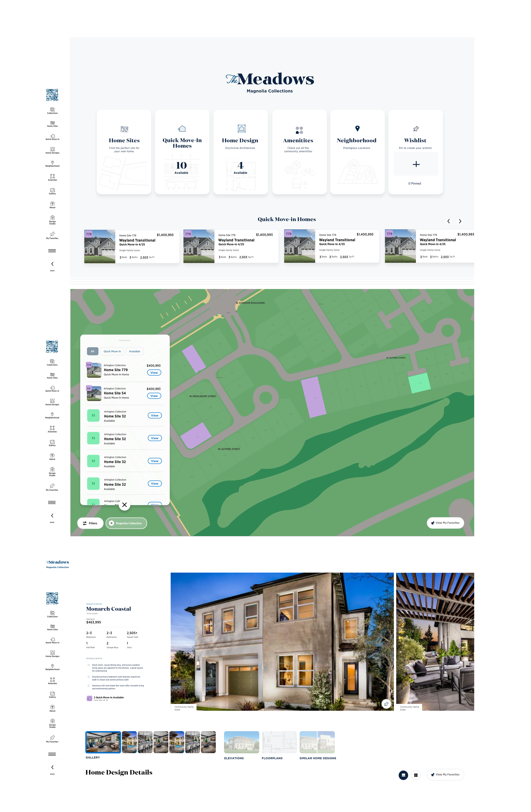Grab the site list panel's drag handle

[x=125, y=340]
